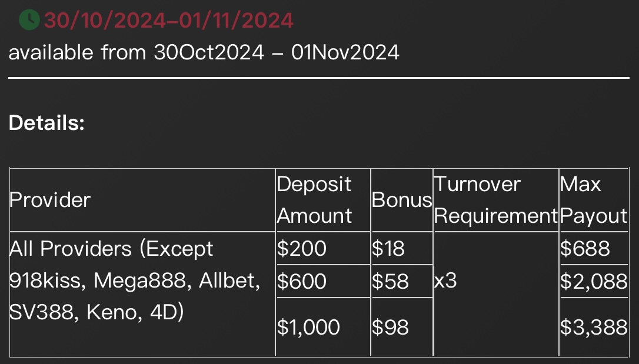This screenshot has width=639, height=364.
Task: Click the $98 bonus cell
Action: 390,327
